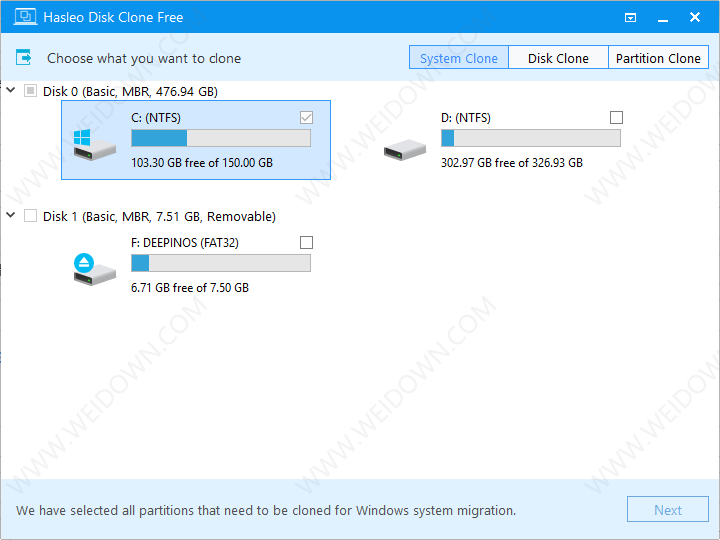Click the 103.30 GB free of 150.00 GB text
The height and width of the screenshot is (540, 720).
(x=202, y=163)
